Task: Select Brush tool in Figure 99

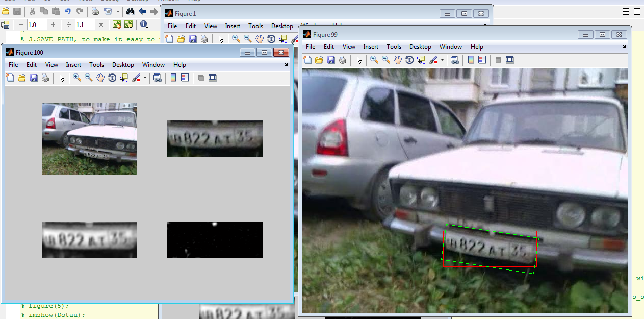Action: (x=433, y=60)
